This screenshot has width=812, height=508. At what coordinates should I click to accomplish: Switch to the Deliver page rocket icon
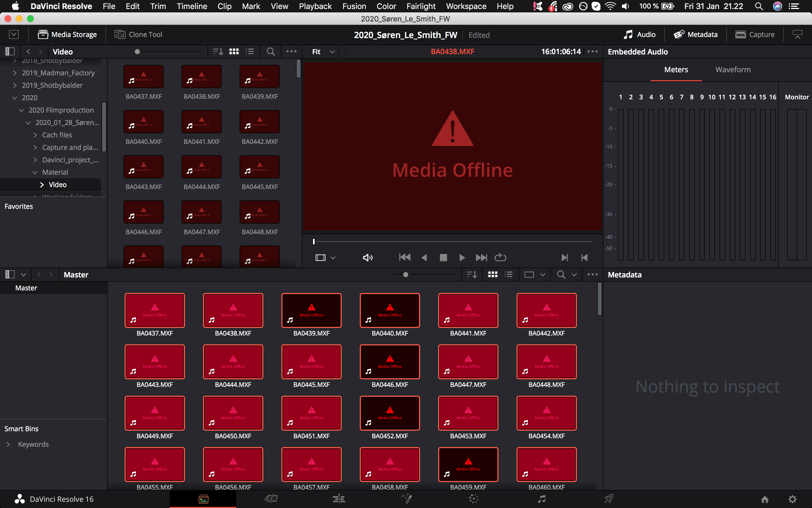[609, 499]
